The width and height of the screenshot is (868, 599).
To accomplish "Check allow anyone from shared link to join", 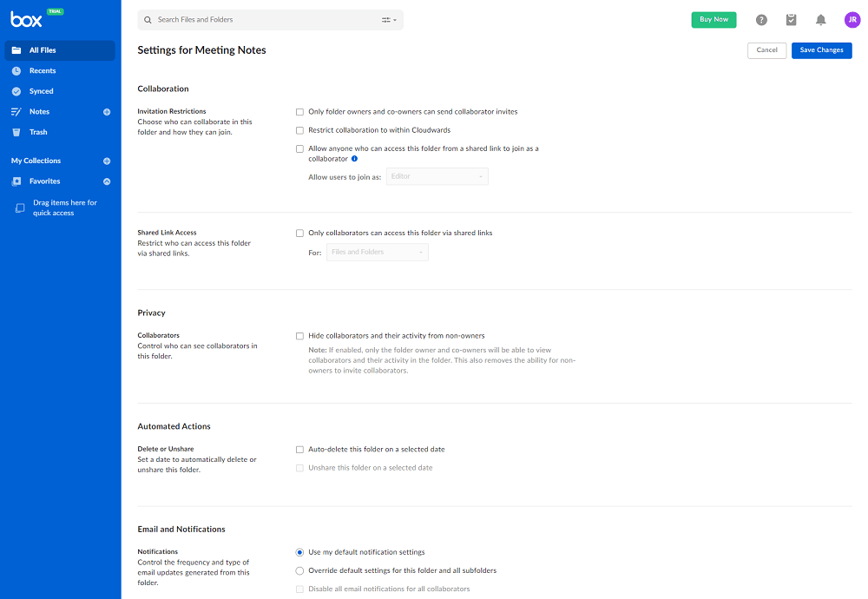I will pyautogui.click(x=300, y=149).
